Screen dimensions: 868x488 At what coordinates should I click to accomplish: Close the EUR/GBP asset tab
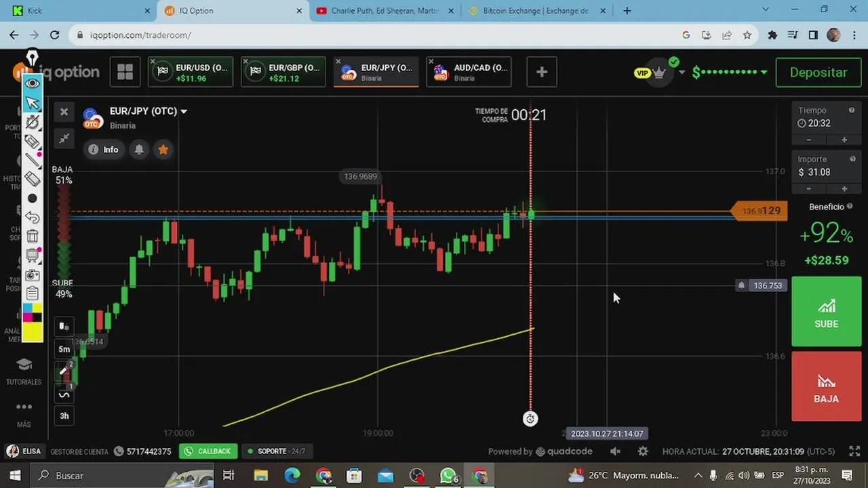pos(246,62)
